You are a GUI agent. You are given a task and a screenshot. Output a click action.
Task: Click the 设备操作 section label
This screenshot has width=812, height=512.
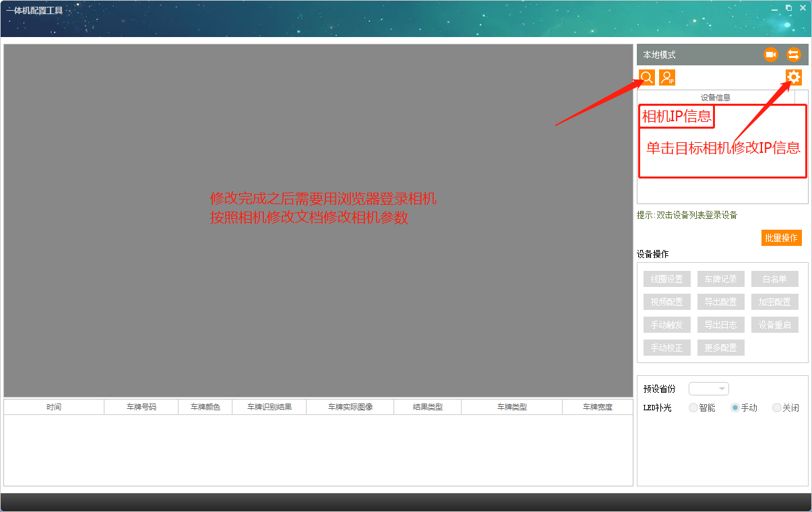tap(653, 254)
